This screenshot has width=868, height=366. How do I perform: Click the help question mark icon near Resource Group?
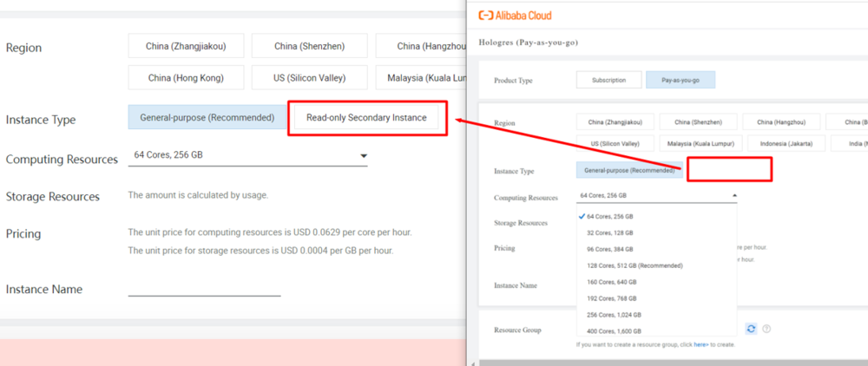(x=766, y=329)
